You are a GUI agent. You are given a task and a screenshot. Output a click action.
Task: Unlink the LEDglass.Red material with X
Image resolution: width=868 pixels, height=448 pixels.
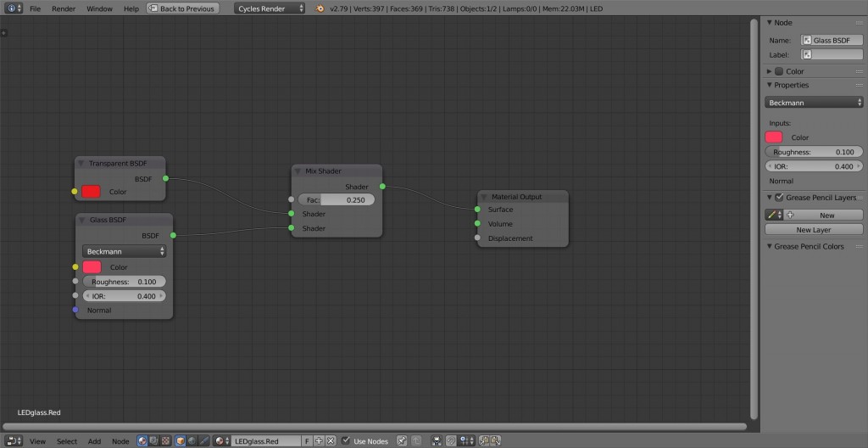click(x=331, y=441)
